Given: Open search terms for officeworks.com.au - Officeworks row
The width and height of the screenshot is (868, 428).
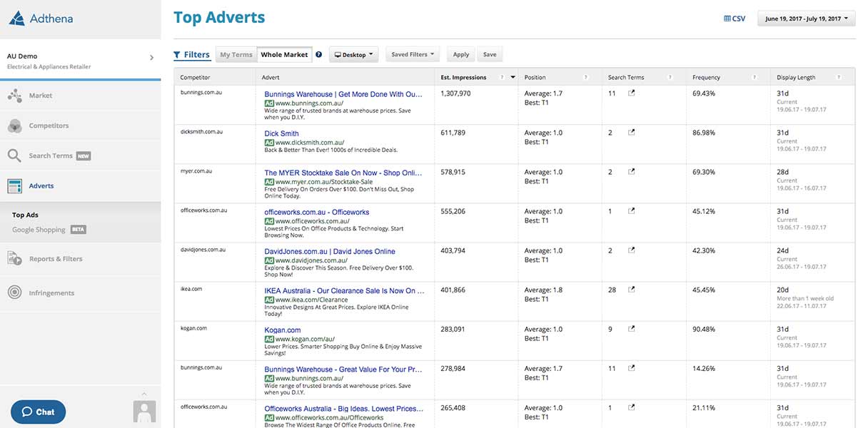Looking at the screenshot, I should pyautogui.click(x=631, y=211).
